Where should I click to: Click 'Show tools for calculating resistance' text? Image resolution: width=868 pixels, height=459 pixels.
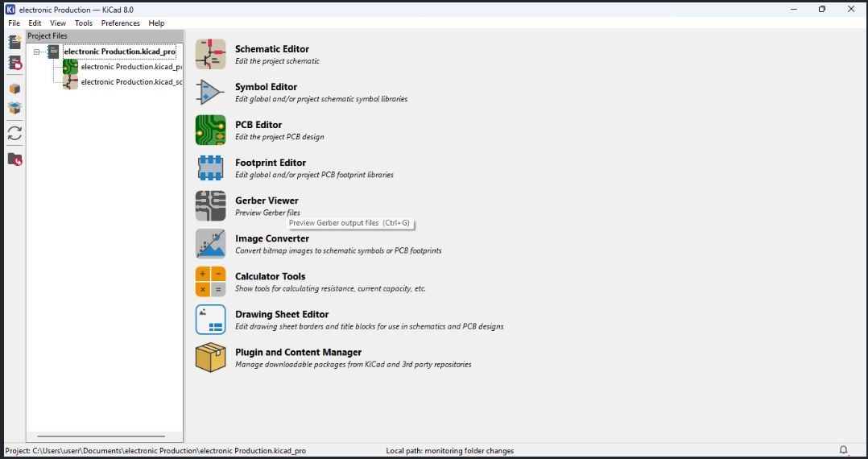click(330, 288)
